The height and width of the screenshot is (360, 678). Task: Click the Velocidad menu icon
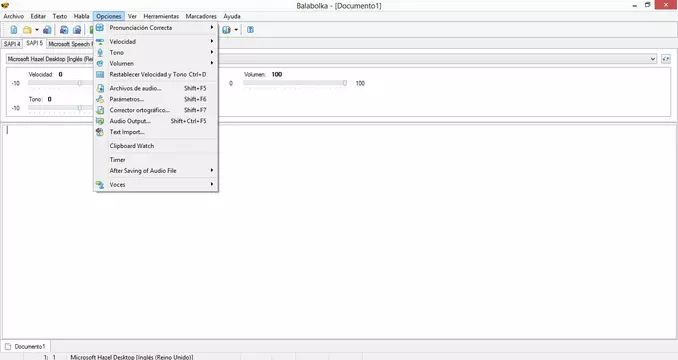pyautogui.click(x=100, y=41)
